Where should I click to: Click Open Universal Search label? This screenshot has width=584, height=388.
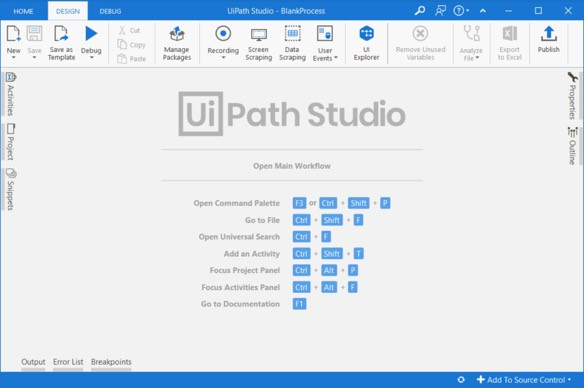[x=239, y=237]
